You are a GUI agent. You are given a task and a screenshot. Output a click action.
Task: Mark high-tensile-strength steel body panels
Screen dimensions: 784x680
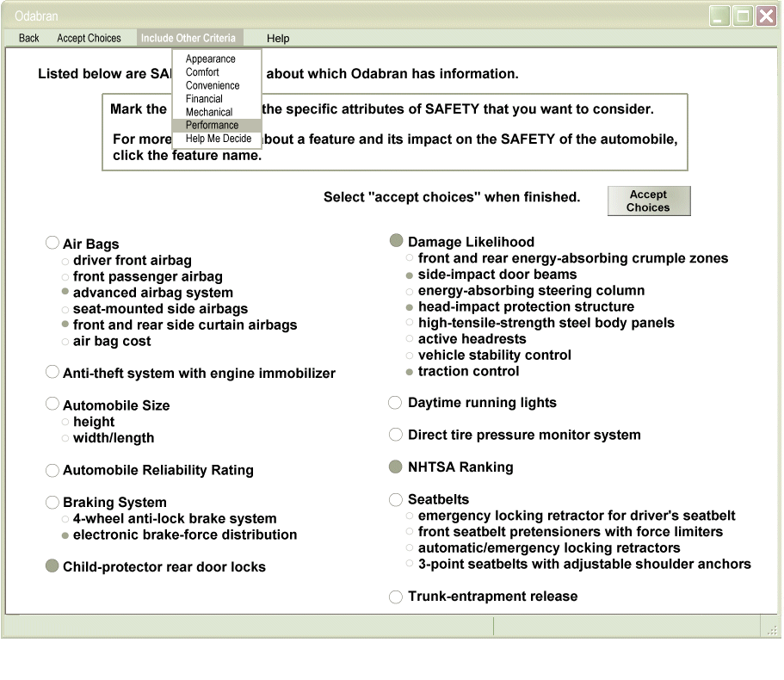(x=410, y=323)
